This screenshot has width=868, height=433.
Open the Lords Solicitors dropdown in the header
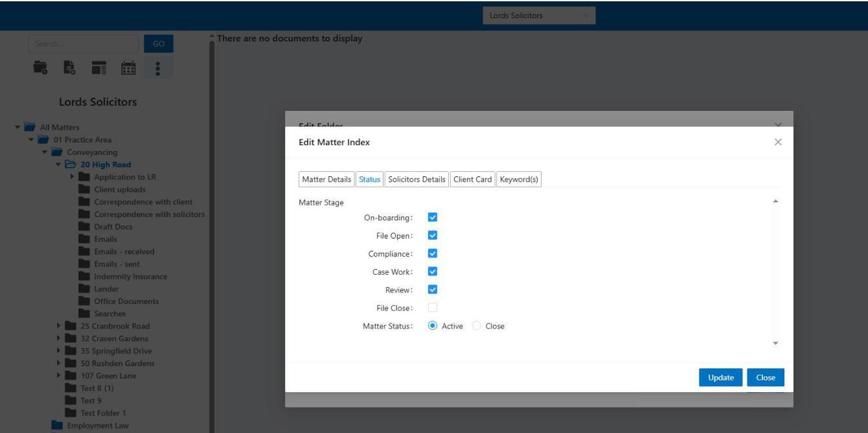[538, 16]
